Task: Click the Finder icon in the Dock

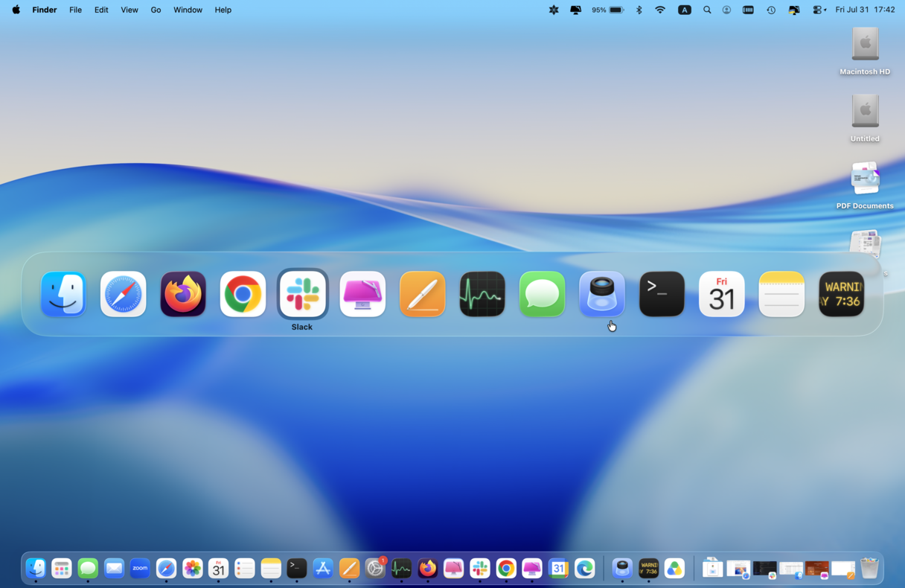Action: (x=36, y=569)
